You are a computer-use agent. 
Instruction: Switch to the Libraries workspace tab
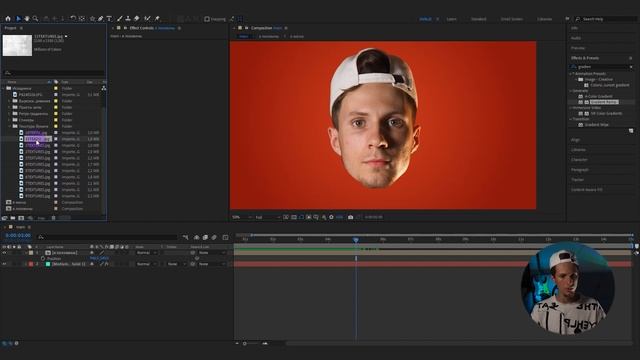[544, 19]
